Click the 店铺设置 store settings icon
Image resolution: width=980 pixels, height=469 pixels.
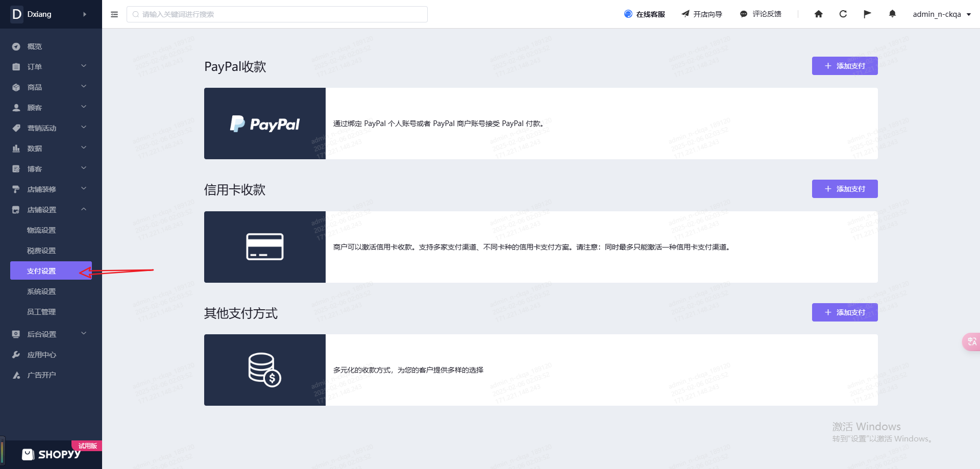16,210
